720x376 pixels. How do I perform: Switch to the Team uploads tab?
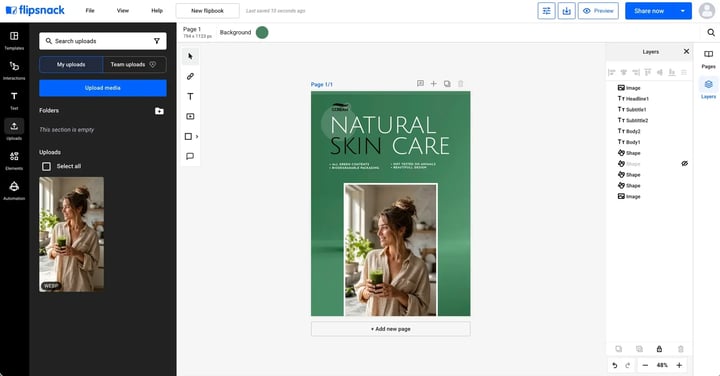point(134,65)
